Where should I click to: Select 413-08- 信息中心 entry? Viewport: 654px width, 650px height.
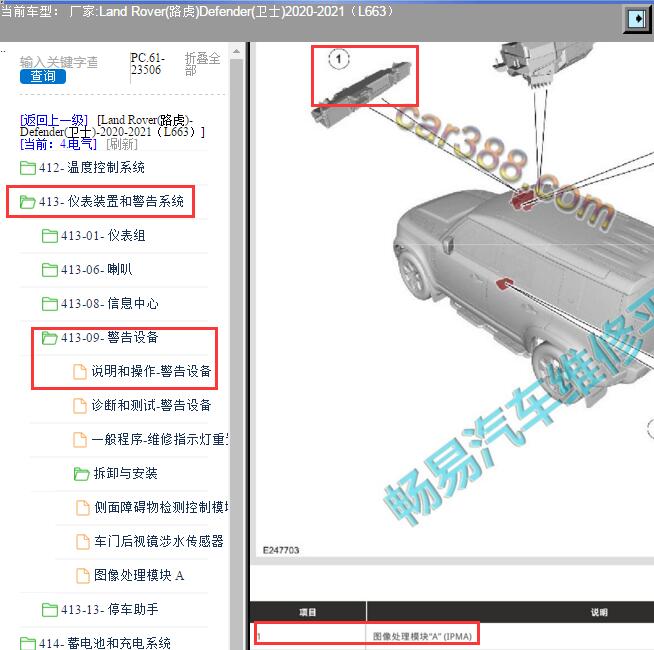(x=110, y=304)
